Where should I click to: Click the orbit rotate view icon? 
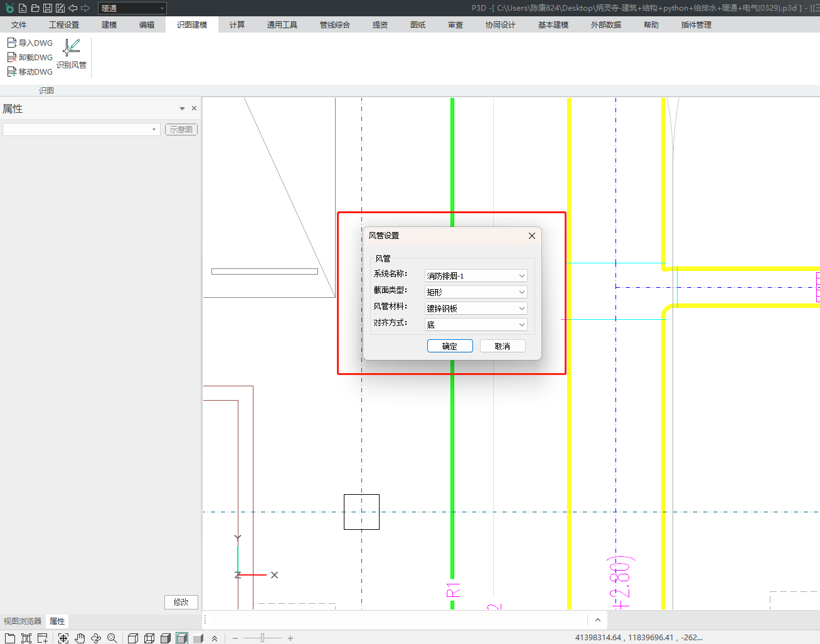click(96, 638)
